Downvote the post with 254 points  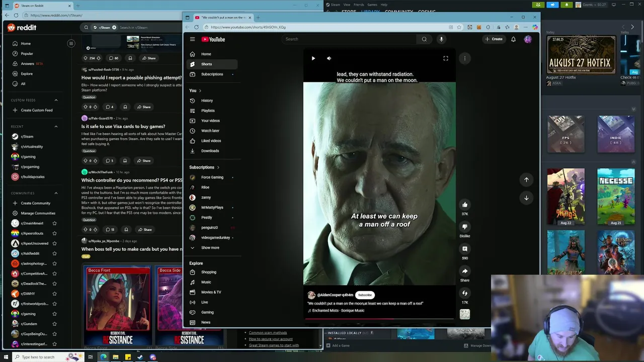(99, 58)
